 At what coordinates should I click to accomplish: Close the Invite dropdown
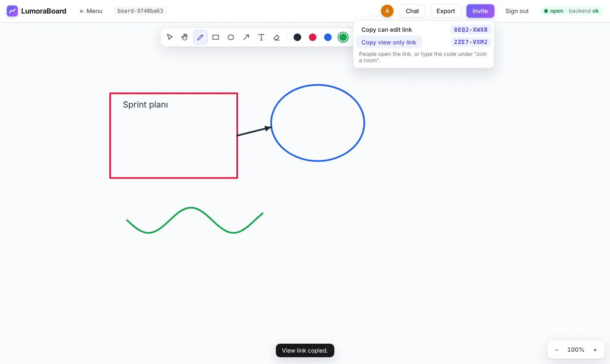tap(480, 11)
